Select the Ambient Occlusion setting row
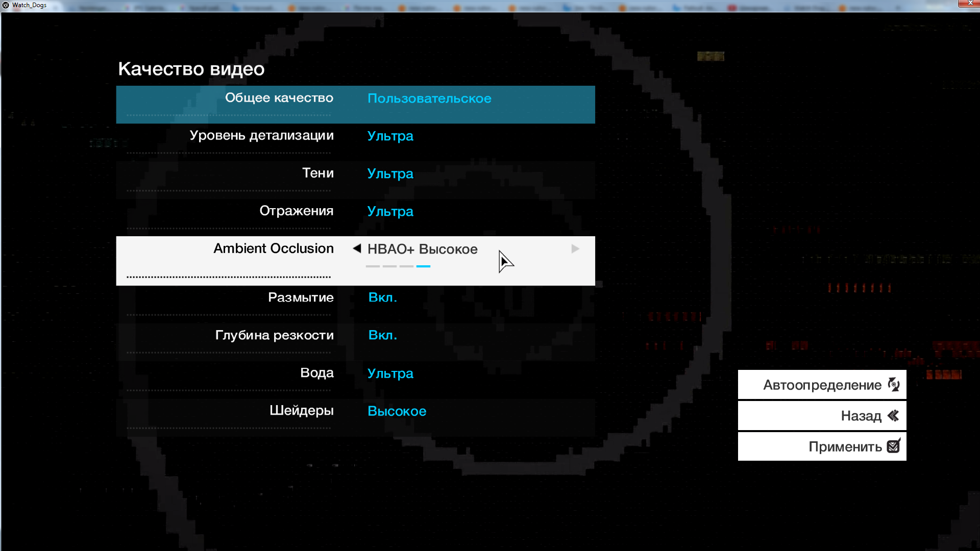 click(x=355, y=261)
